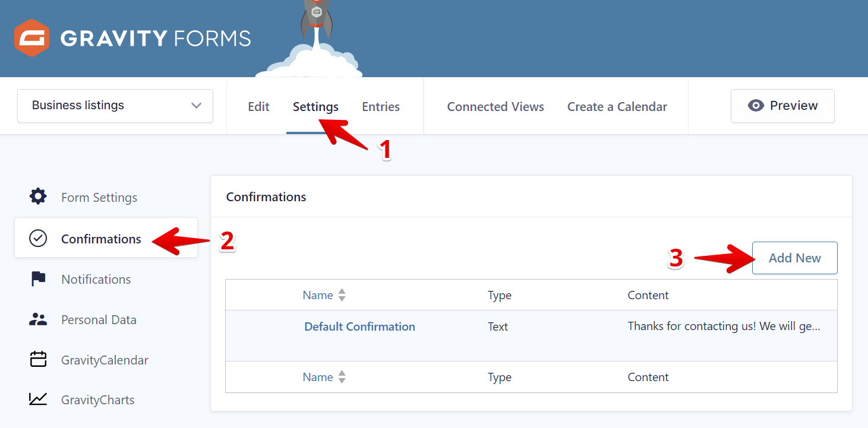Click the Form Settings gear icon
This screenshot has height=428, width=868.
(x=38, y=197)
